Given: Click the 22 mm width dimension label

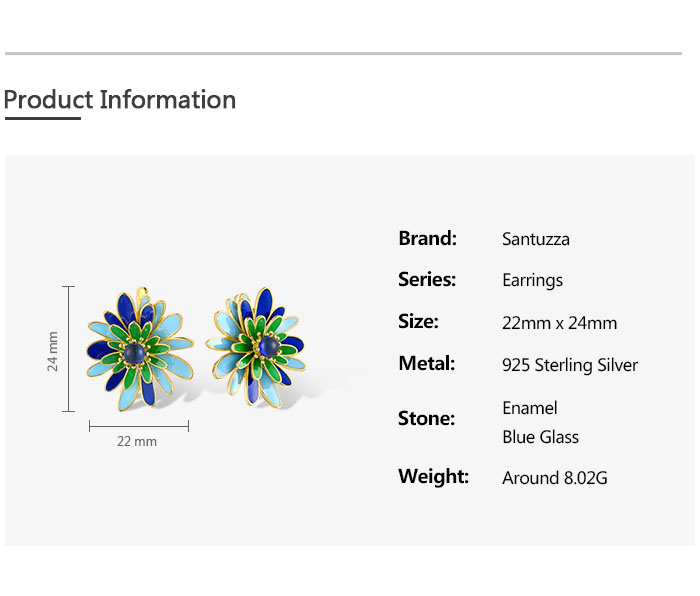Looking at the screenshot, I should (137, 441).
